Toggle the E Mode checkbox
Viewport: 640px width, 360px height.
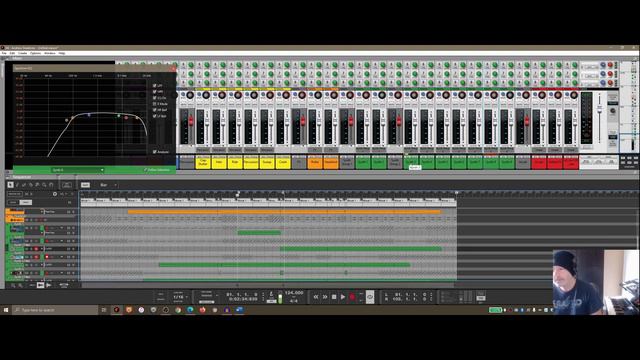[155, 104]
